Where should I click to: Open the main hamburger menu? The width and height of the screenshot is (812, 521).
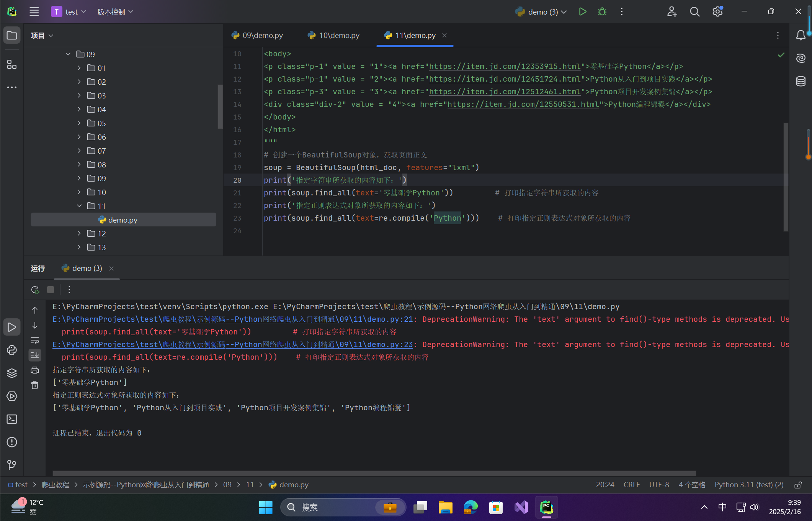click(34, 12)
